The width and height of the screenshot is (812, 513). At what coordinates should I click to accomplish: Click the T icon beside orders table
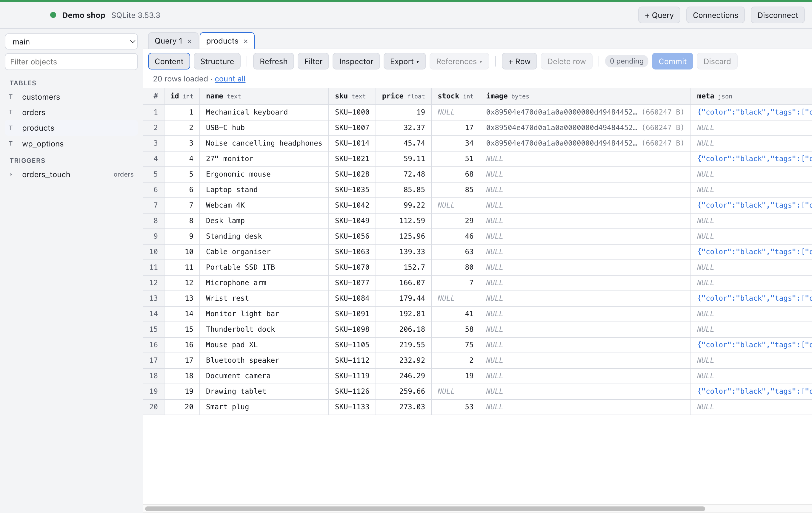coord(11,112)
